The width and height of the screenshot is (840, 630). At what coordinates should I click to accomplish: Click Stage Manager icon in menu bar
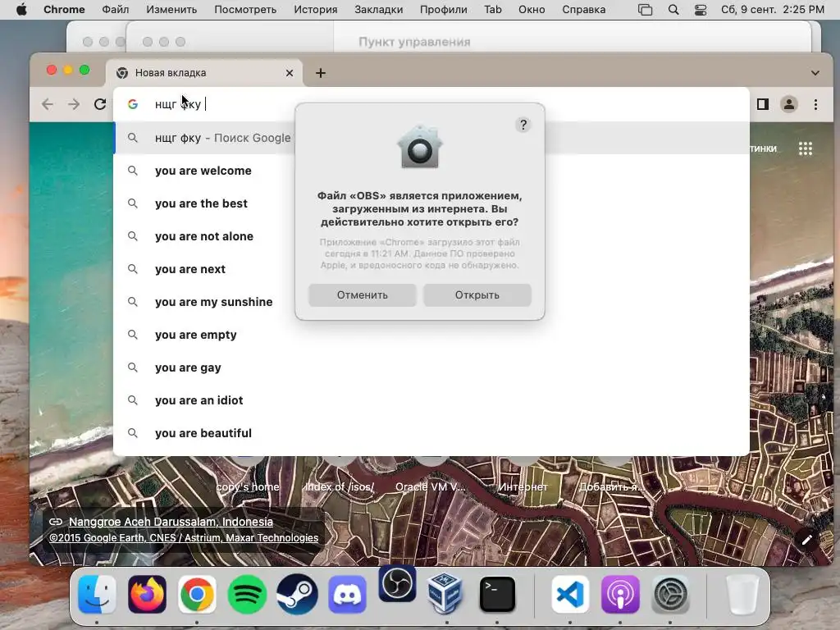pyautogui.click(x=646, y=10)
